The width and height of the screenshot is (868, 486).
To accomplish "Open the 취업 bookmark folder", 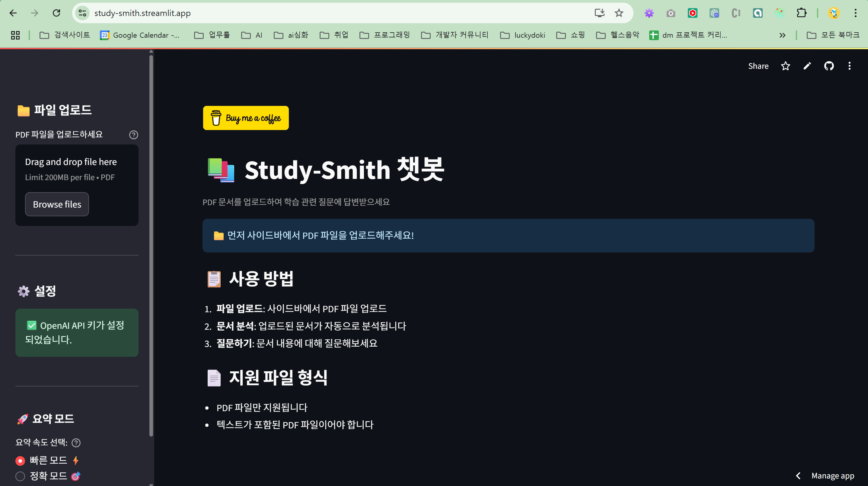I will tap(333, 35).
